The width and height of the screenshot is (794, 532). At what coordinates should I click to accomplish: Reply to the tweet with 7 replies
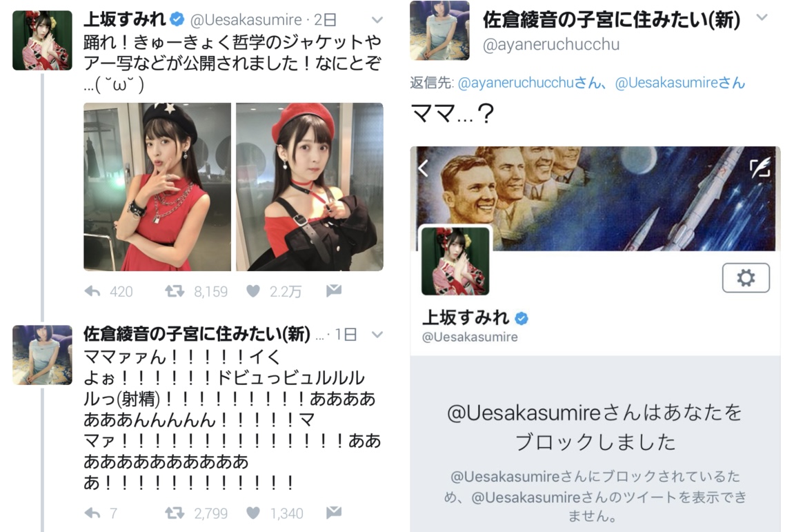point(92,513)
